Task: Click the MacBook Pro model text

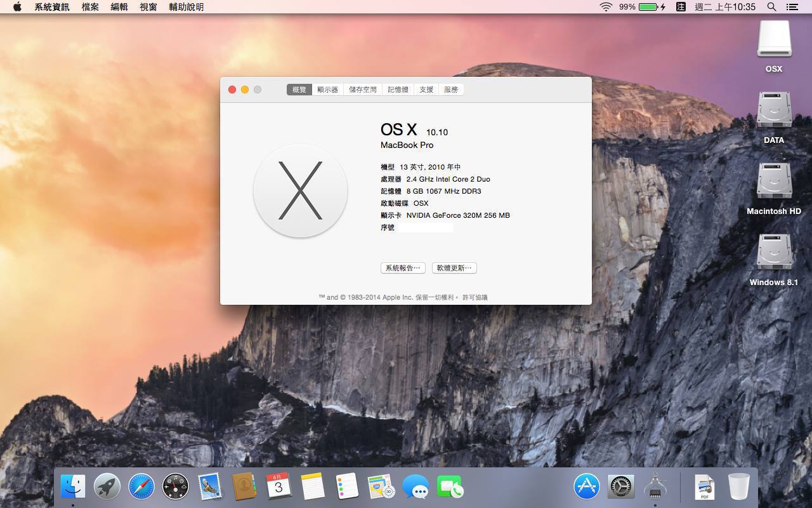Action: [407, 145]
